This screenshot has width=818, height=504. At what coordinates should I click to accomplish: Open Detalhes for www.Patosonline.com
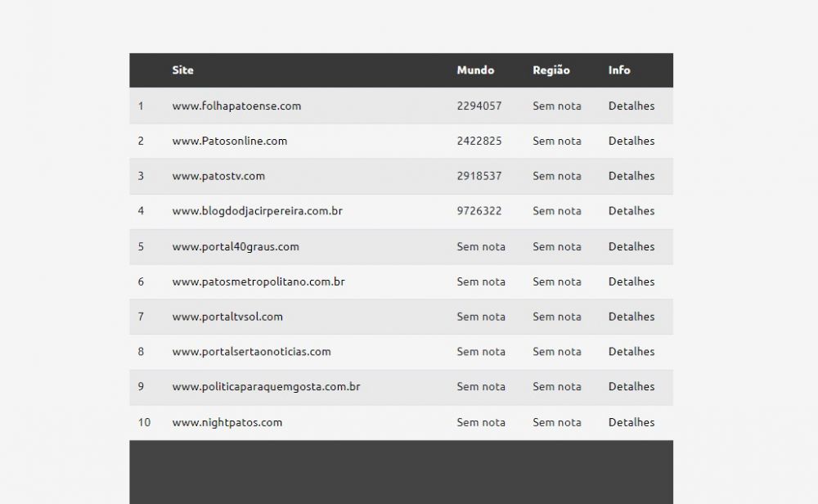[x=631, y=141]
